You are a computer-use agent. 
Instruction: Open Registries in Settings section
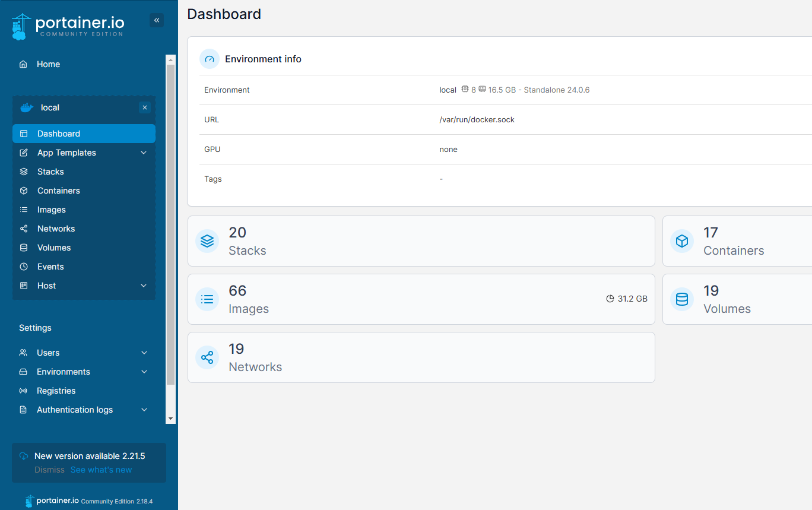tap(83, 391)
